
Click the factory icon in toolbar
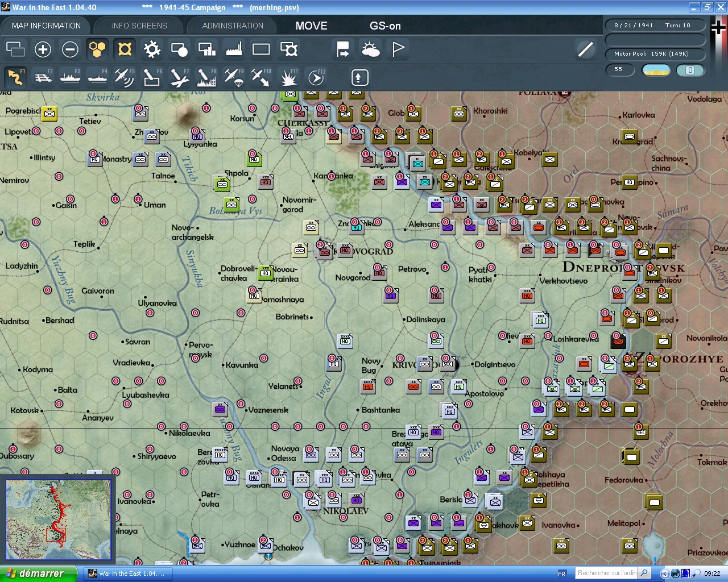(234, 49)
